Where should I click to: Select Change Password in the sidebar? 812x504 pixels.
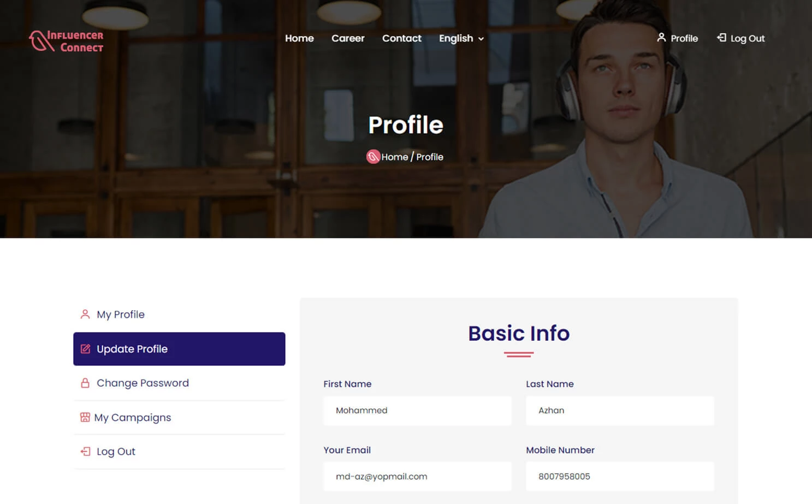pyautogui.click(x=142, y=383)
